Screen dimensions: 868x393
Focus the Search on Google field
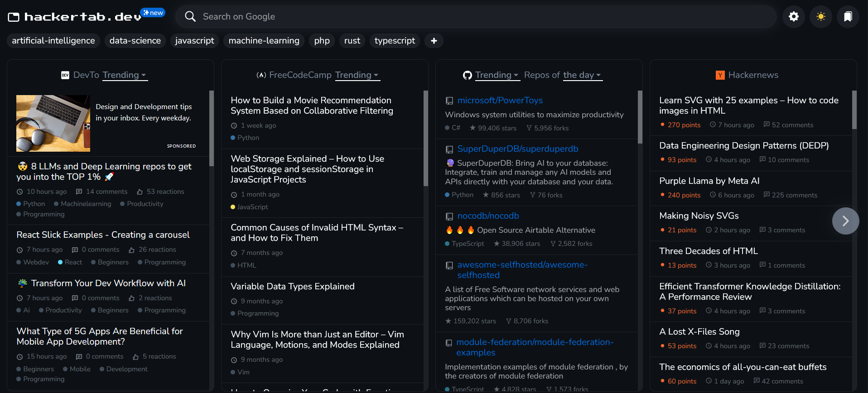point(476,17)
